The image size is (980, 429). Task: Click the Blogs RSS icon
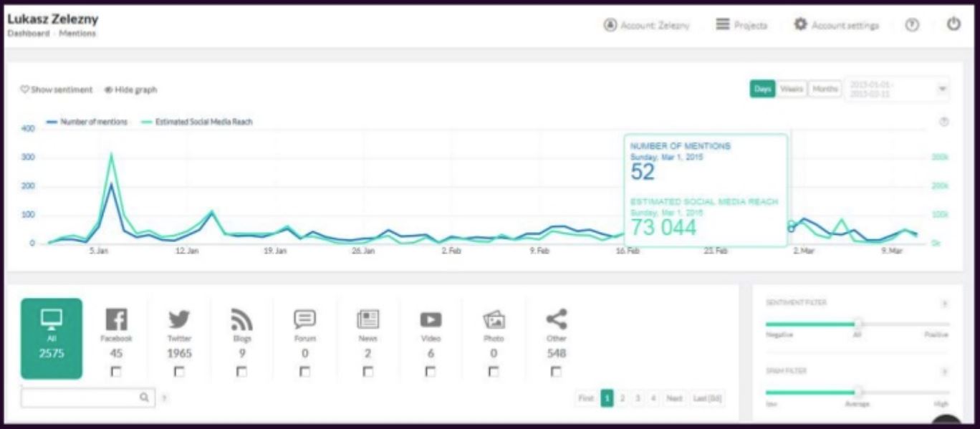[241, 319]
